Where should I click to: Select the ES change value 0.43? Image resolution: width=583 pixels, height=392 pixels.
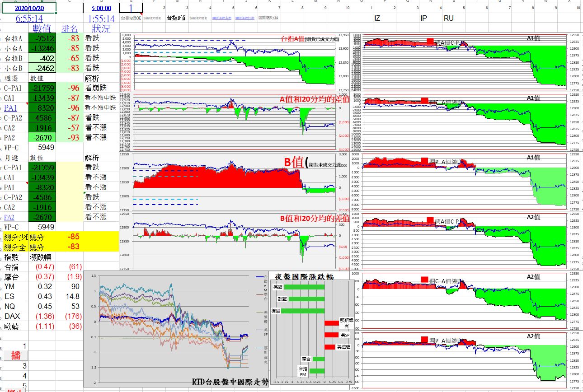click(x=42, y=296)
